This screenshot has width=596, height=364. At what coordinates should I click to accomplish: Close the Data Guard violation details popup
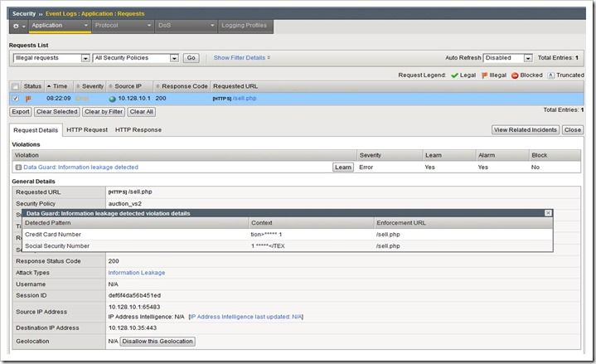click(548, 213)
